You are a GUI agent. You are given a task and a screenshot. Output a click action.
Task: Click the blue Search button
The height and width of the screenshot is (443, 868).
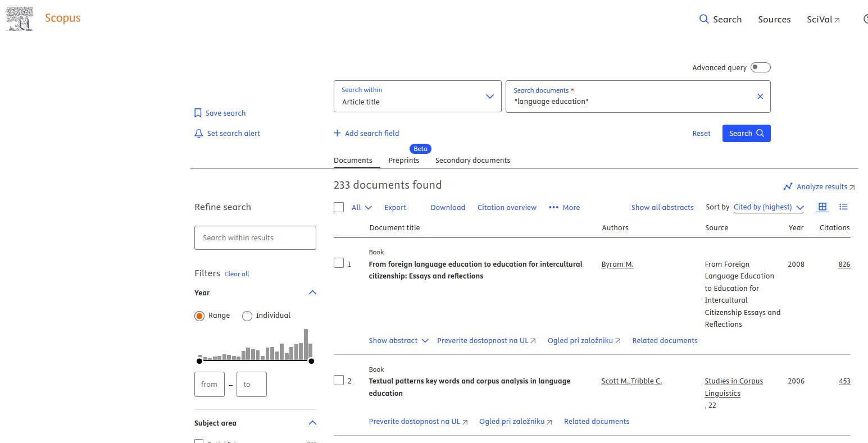pos(747,133)
